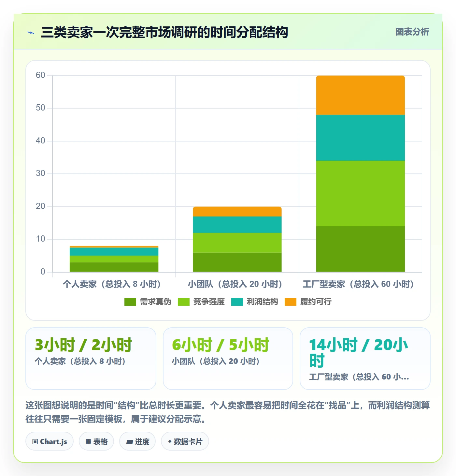Click the 小团队（总投入 20 小时）axis label
Viewport: 456px width, 476px height.
(235, 284)
